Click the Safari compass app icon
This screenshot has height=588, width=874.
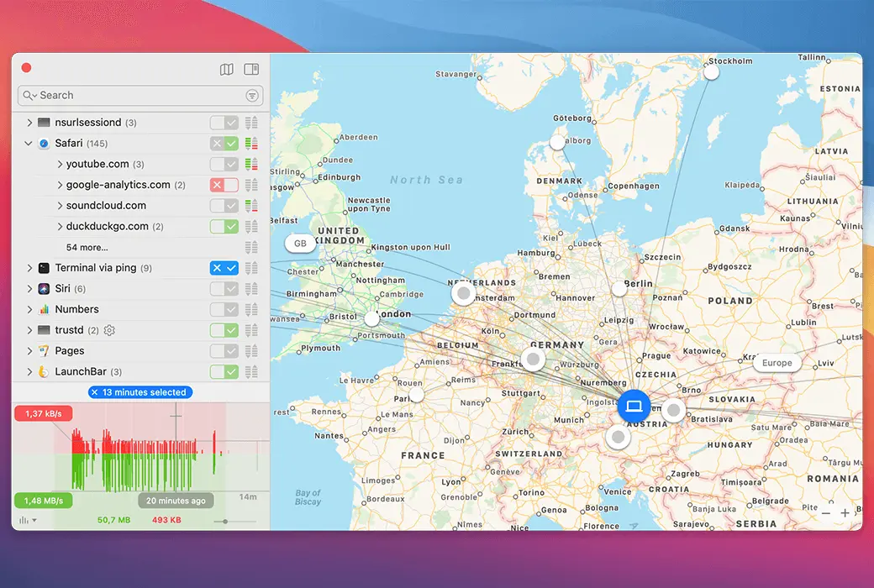[44, 144]
